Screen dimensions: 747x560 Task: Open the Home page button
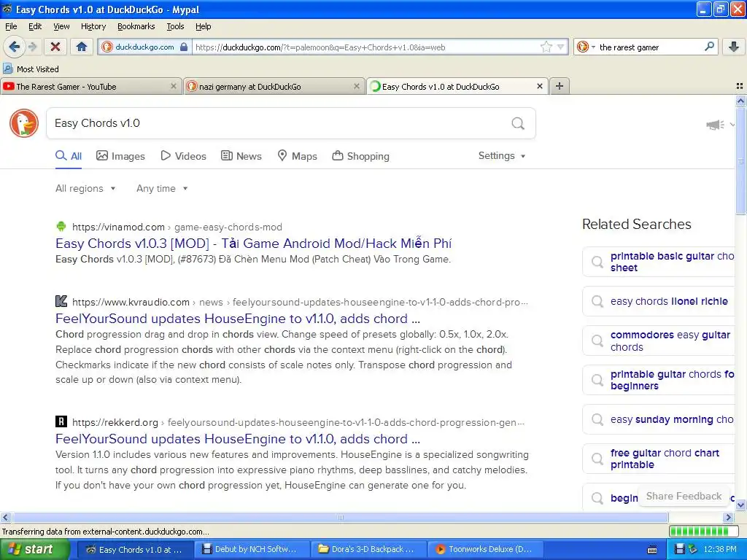(82, 47)
